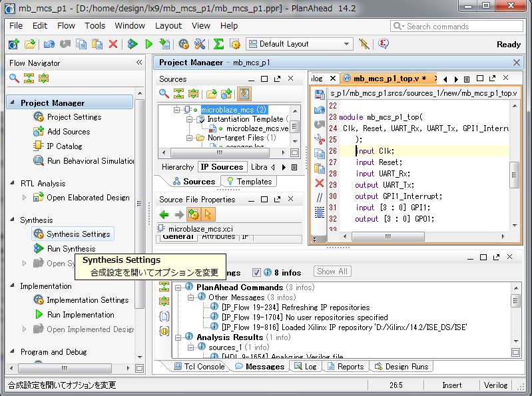Click the Run Synthesis icon in main toolbar

133,44
